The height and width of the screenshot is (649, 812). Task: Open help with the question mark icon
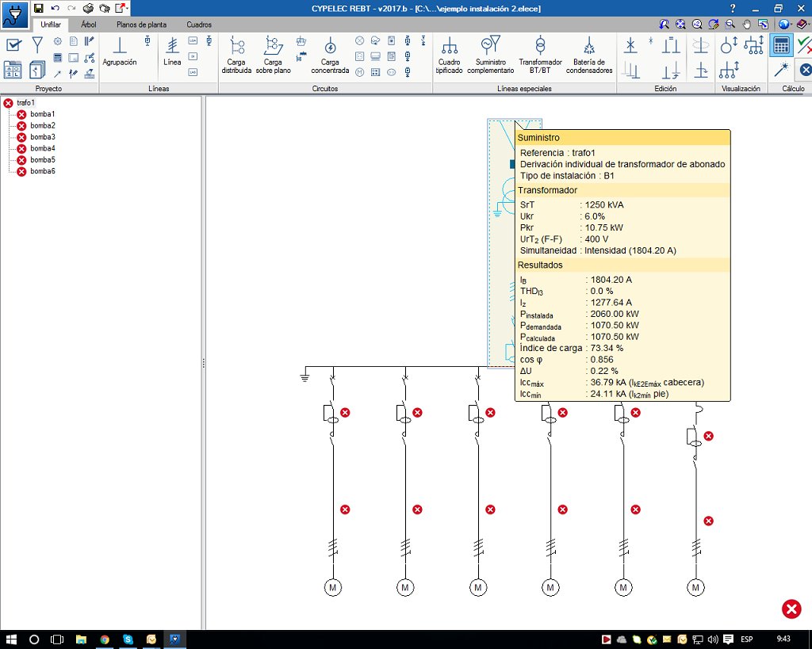732,8
